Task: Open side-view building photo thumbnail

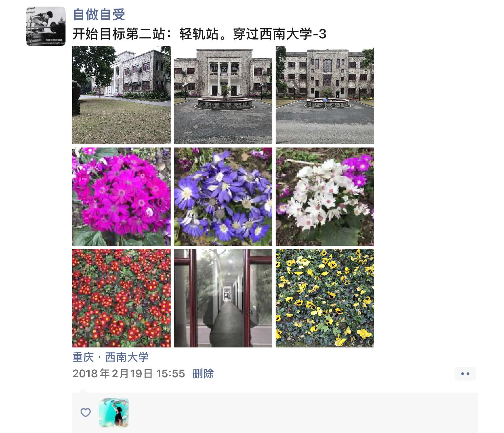Action: (x=121, y=95)
